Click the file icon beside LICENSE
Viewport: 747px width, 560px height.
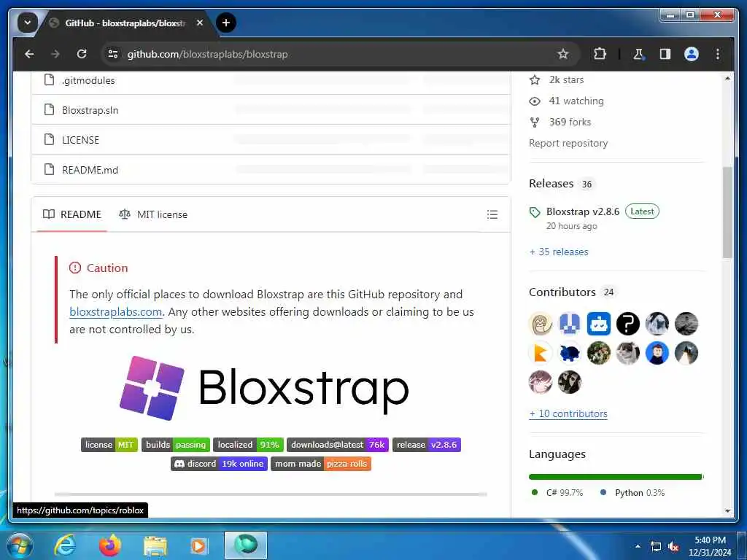49,139
